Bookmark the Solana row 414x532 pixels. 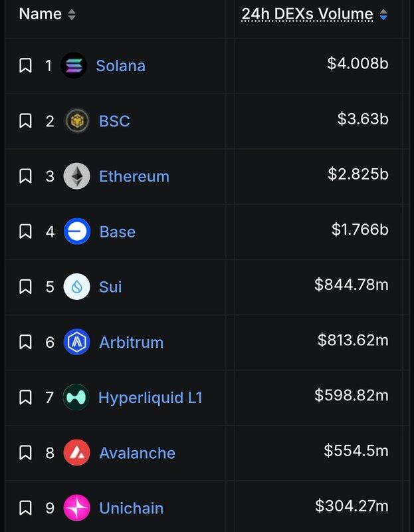pyautogui.click(x=25, y=66)
